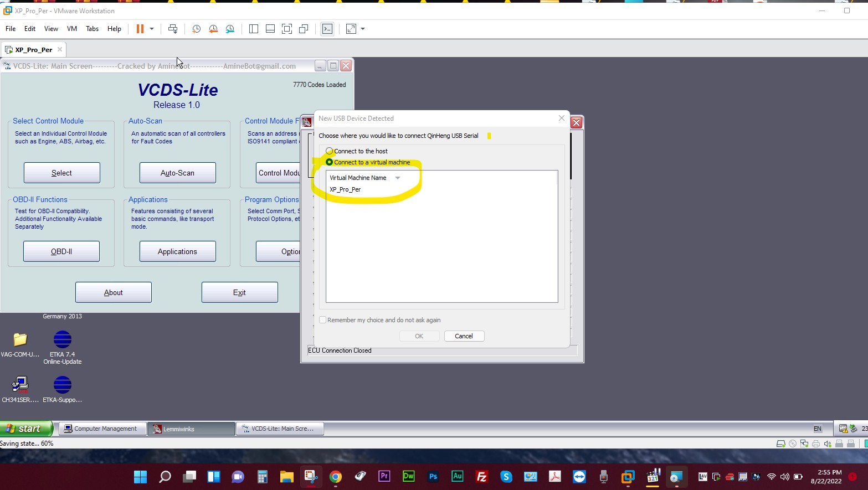The height and width of the screenshot is (490, 868).
Task: Open File Explorer from the taskbar
Action: click(x=286, y=477)
